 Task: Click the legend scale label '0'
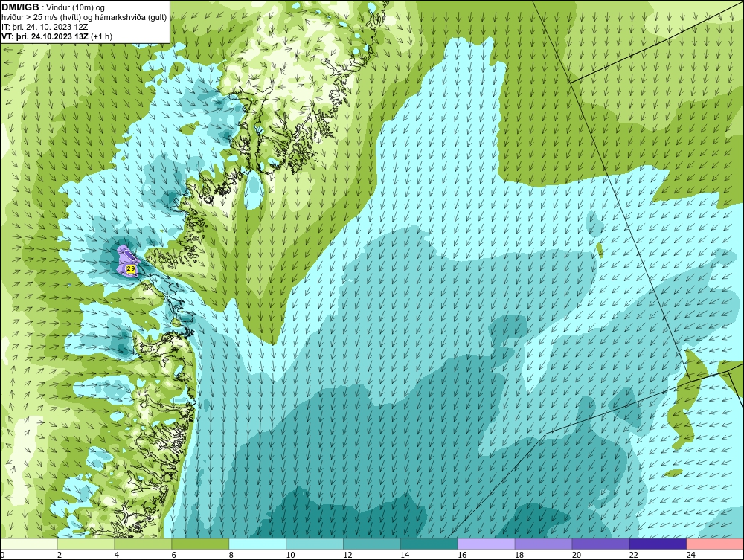click(2, 555)
